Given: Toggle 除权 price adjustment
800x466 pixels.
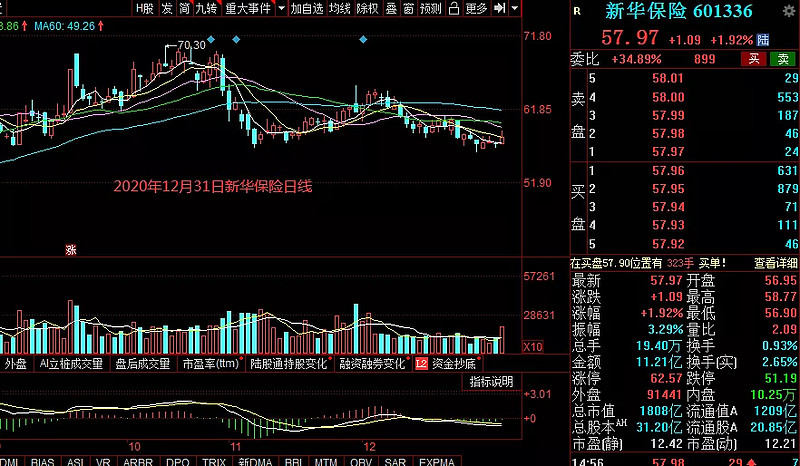Looking at the screenshot, I should click(367, 8).
